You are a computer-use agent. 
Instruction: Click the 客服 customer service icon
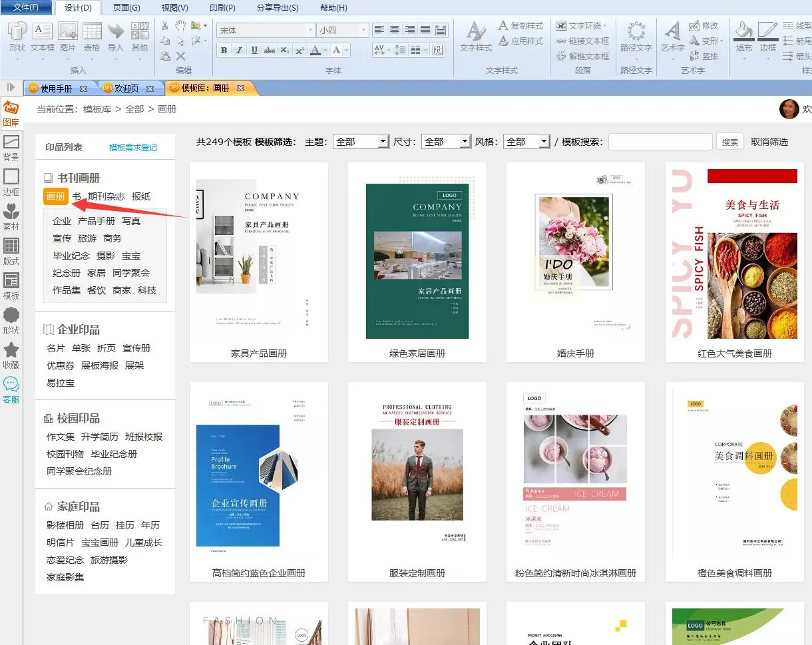click(11, 389)
